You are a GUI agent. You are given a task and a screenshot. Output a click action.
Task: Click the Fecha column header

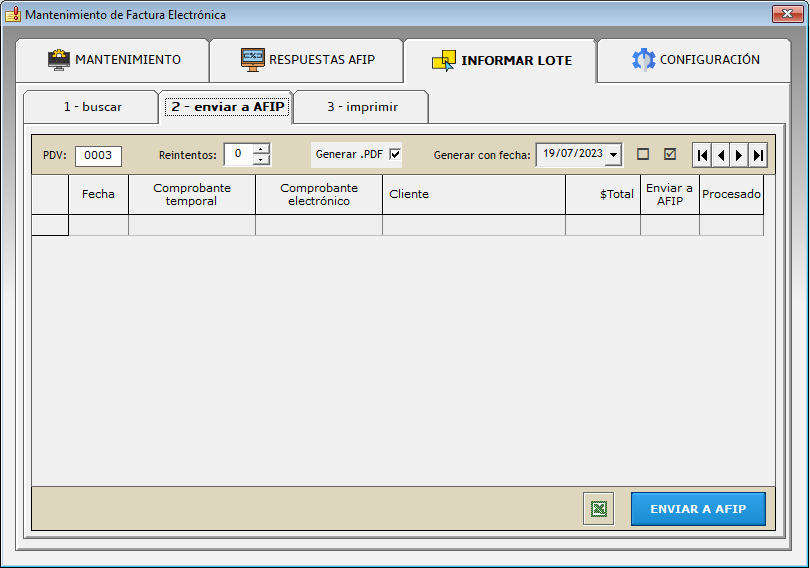coord(98,194)
